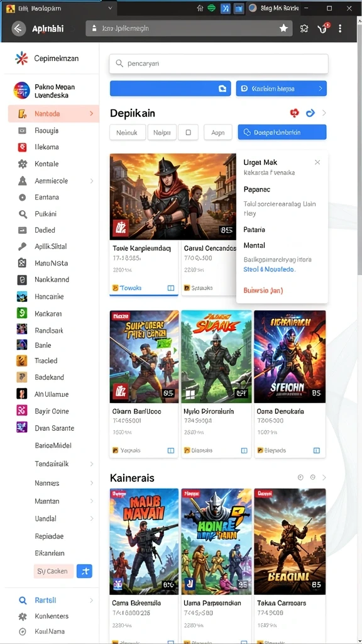Click the pink Bayir Ooine icon
The image size is (362, 644).
(x=22, y=411)
